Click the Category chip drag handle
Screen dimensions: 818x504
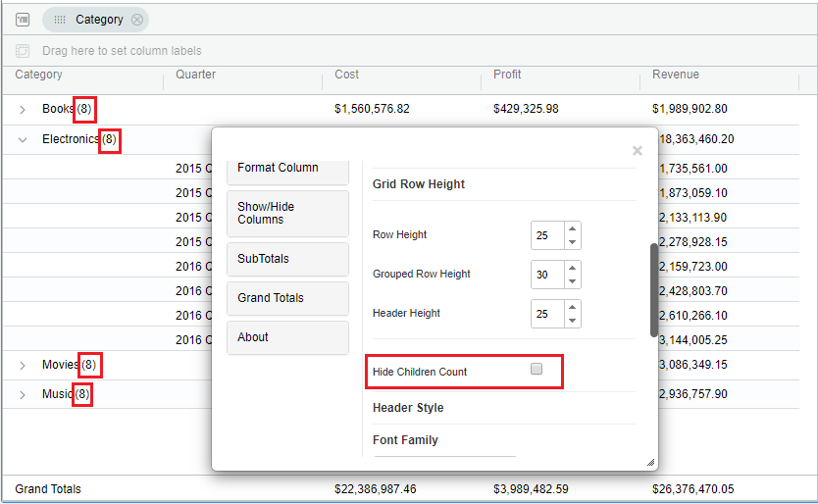60,20
